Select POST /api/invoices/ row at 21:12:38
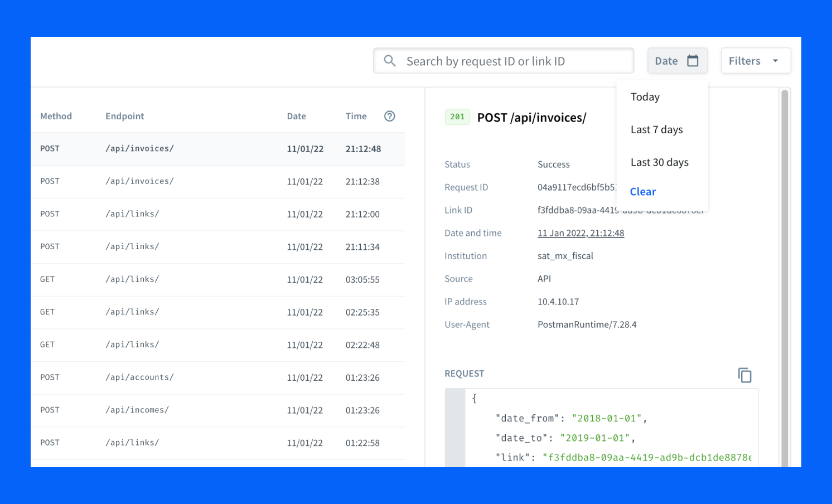 pyautogui.click(x=217, y=182)
